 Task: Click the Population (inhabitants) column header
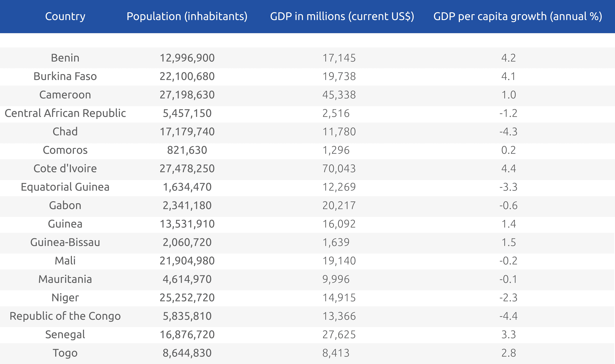click(187, 16)
